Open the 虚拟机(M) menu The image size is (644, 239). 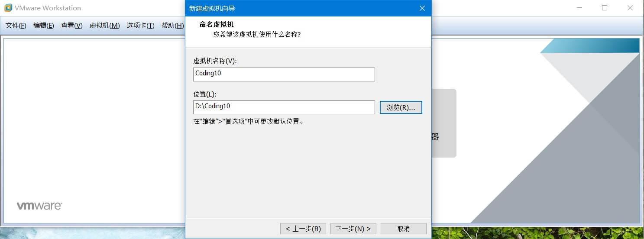tap(104, 26)
